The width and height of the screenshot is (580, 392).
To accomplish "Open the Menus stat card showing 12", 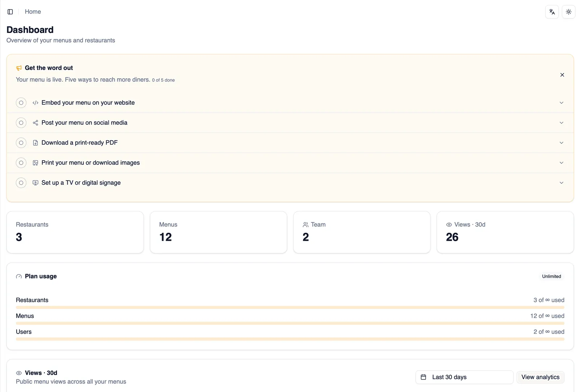I will [219, 232].
